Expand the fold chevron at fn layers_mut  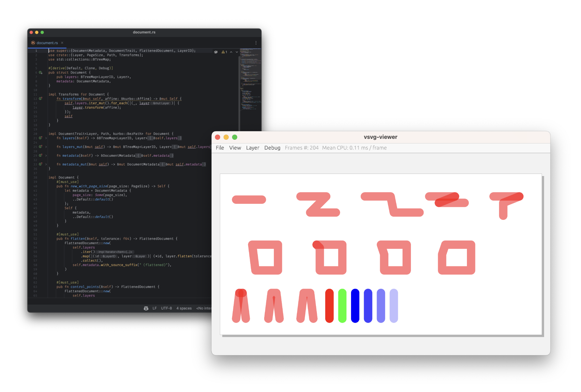click(46, 147)
